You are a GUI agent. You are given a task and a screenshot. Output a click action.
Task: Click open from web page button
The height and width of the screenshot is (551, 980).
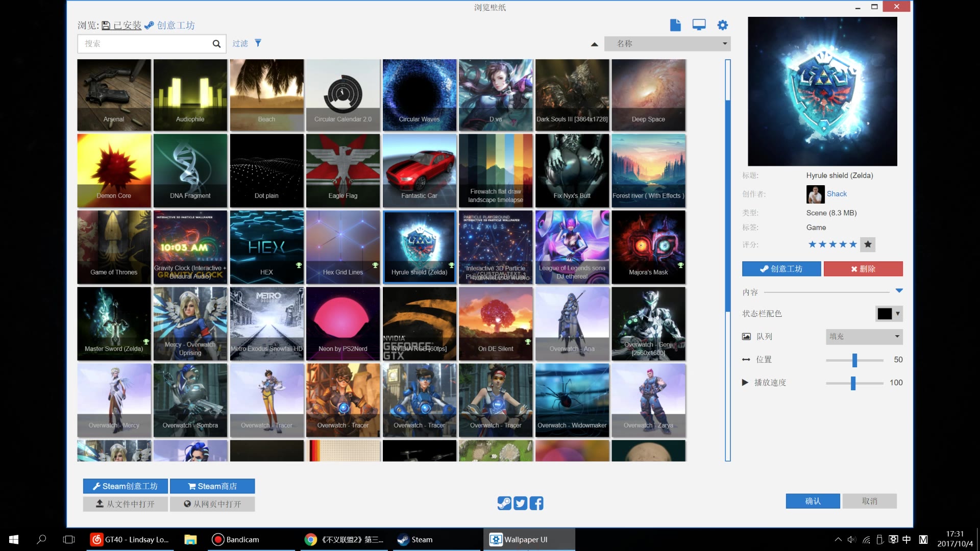pos(212,504)
